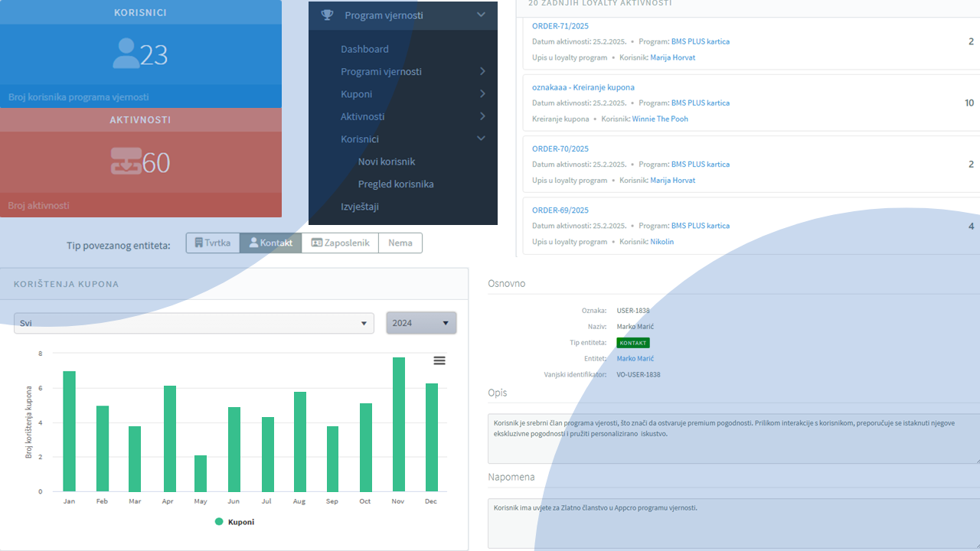Open the 2024 year dropdown
Viewport: 980px width, 551px height.
click(x=421, y=323)
